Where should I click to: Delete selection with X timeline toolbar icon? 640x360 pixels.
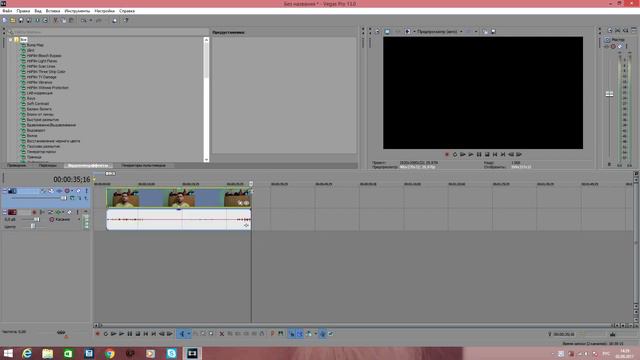pos(222,334)
